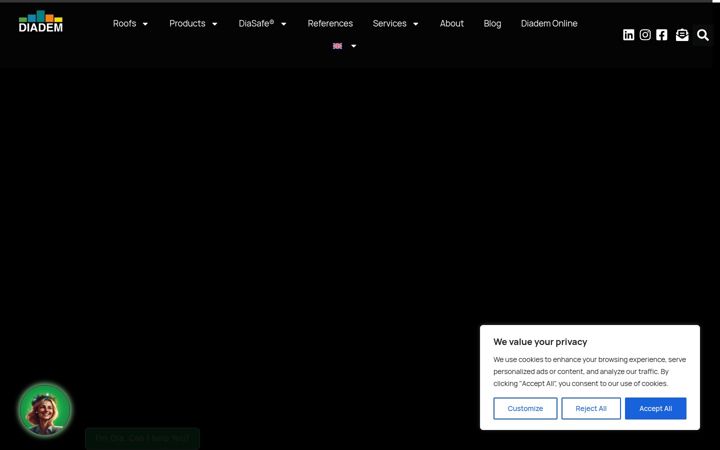This screenshot has width=720, height=450.
Task: Open the DiaSafe menu item
Action: point(256,23)
